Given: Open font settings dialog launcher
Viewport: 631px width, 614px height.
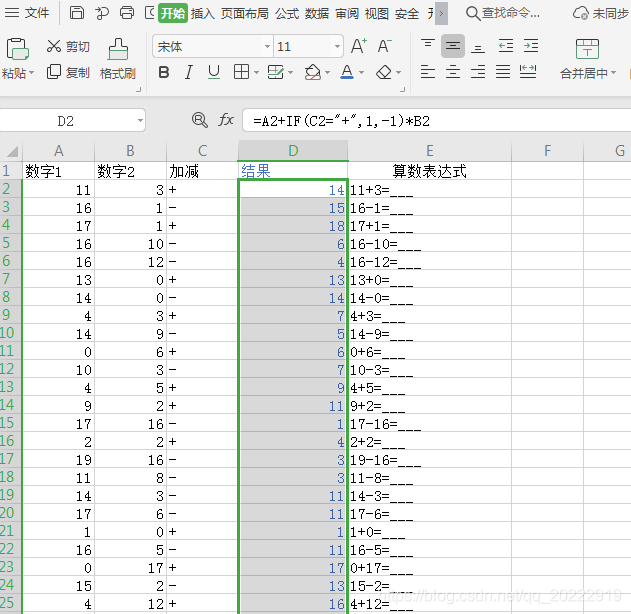Looking at the screenshot, I should click(402, 90).
